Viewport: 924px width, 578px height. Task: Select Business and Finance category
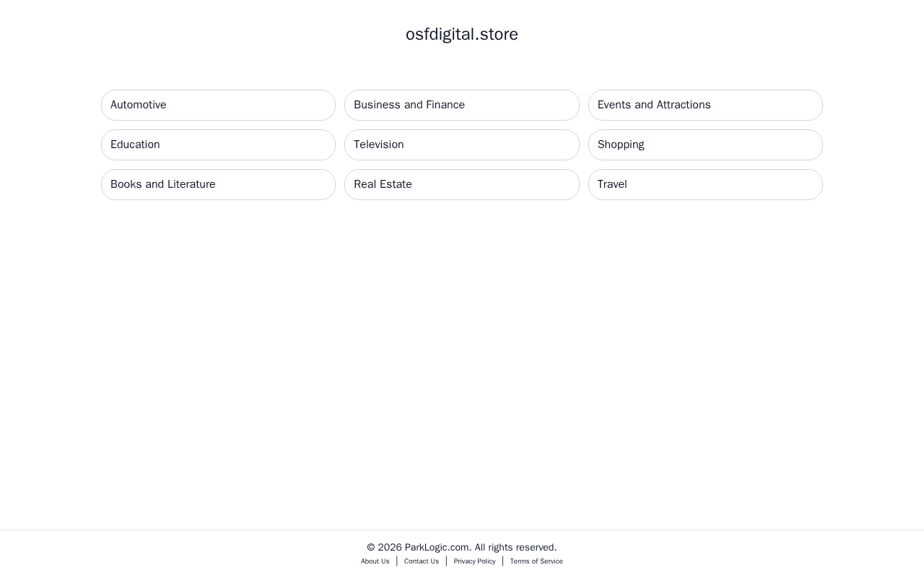(462, 105)
